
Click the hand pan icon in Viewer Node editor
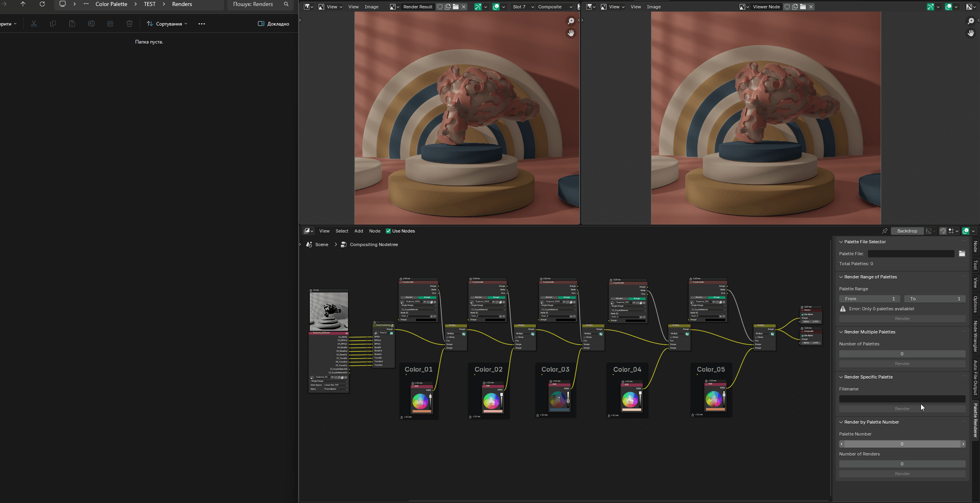971,33
